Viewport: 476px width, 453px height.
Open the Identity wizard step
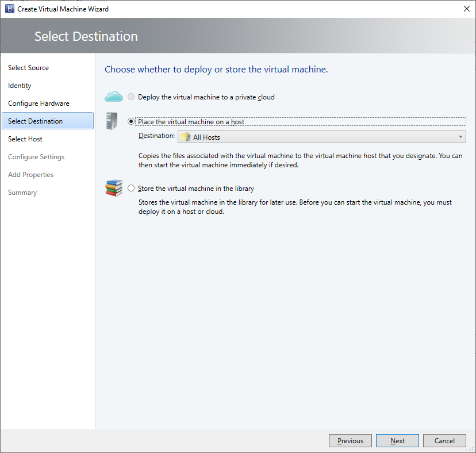(x=20, y=86)
